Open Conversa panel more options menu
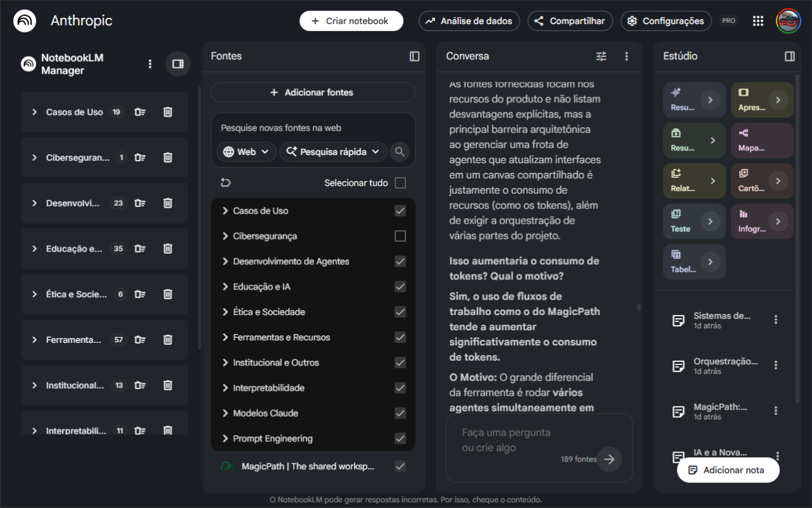Viewport: 812px width, 508px height. pos(627,56)
